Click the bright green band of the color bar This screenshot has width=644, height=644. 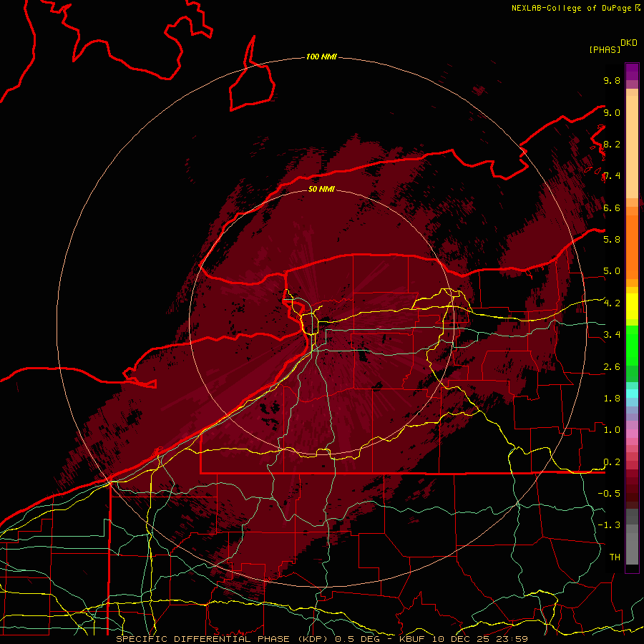click(x=632, y=346)
